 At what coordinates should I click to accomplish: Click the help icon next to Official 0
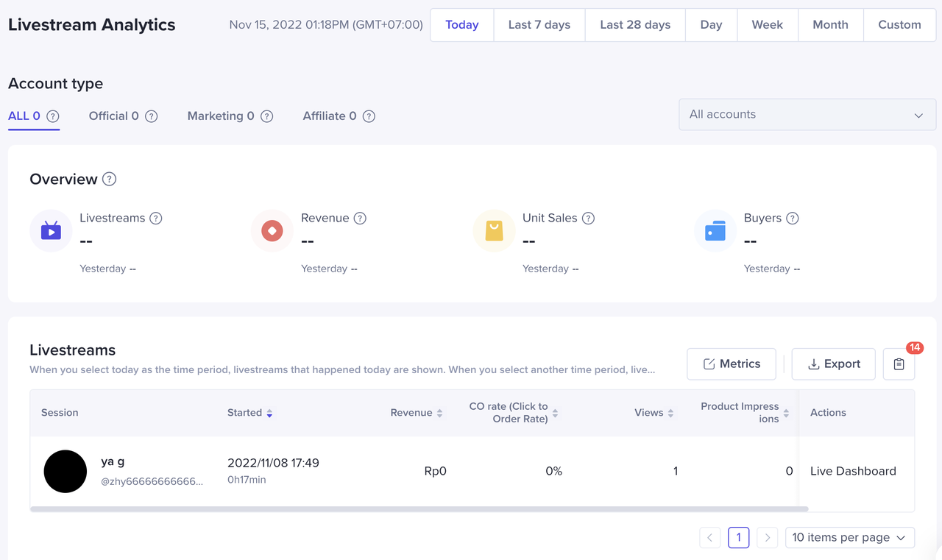(151, 116)
